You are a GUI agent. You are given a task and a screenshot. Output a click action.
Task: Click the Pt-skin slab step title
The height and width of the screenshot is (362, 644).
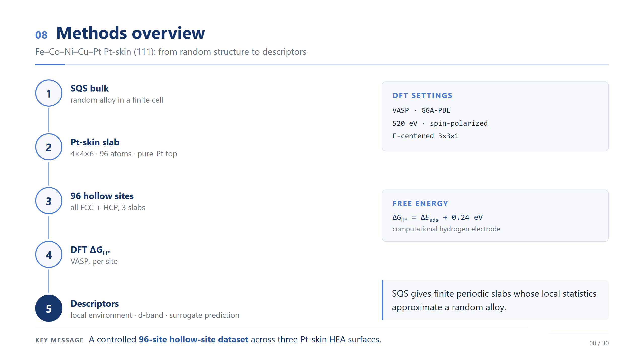pos(95,142)
